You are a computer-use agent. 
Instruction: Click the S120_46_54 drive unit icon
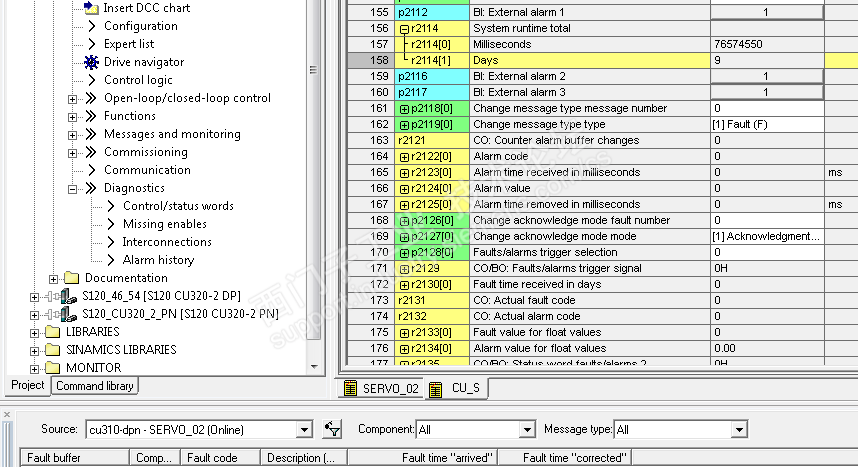tap(62, 297)
